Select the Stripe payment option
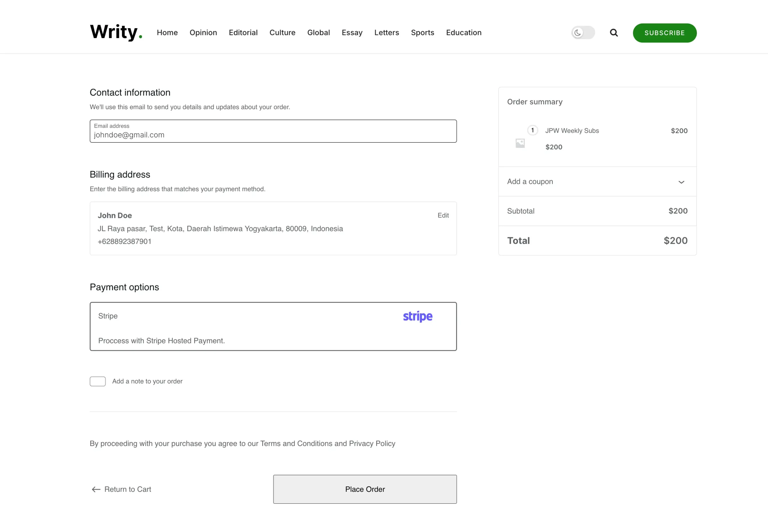Viewport: 768px width, 532px height. 108,316
